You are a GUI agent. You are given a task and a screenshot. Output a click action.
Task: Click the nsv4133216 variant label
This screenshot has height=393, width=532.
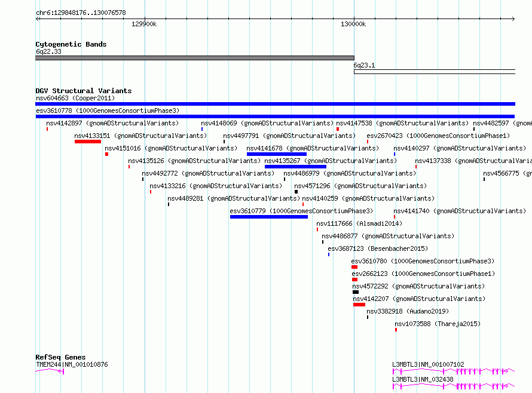click(216, 186)
